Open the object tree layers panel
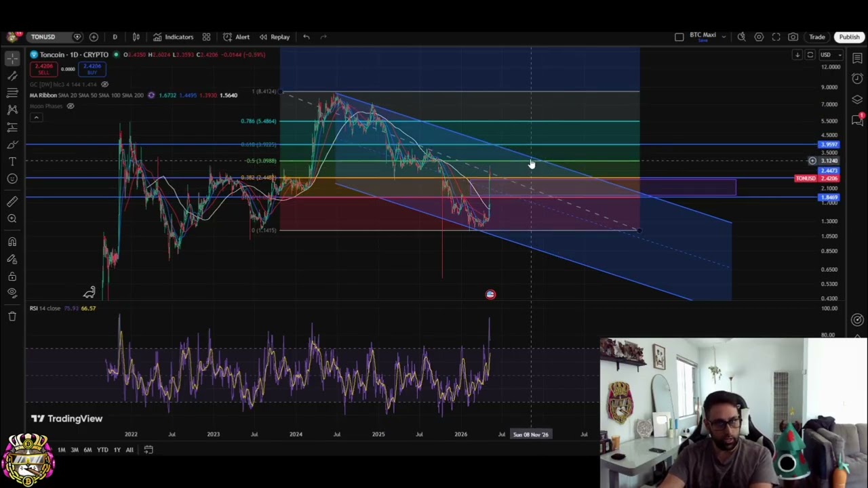Viewport: 868px width, 488px height. [x=857, y=100]
